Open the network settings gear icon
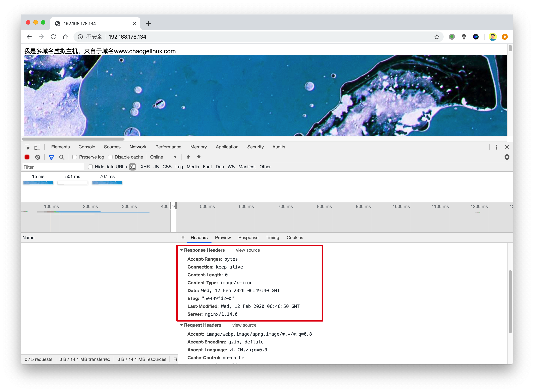Image resolution: width=534 pixels, height=392 pixels. [x=507, y=157]
